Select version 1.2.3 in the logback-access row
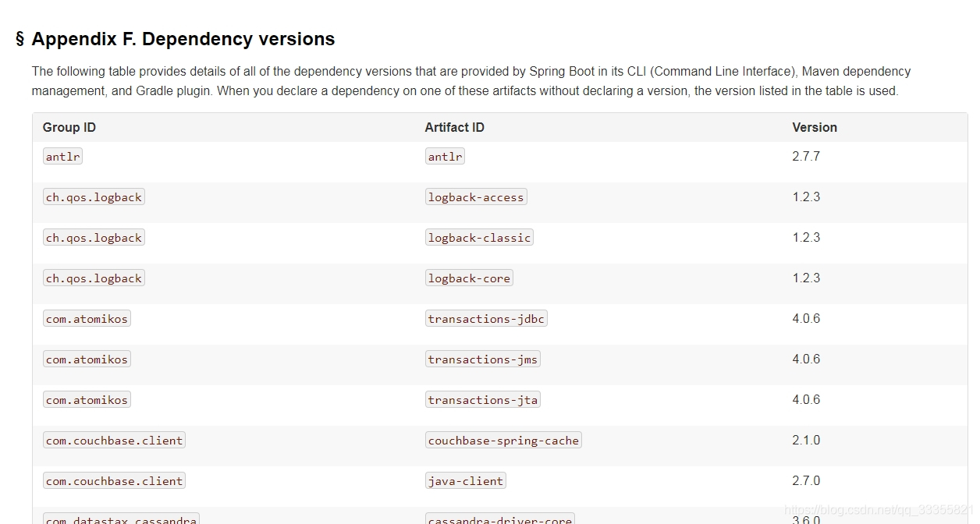 pos(806,196)
